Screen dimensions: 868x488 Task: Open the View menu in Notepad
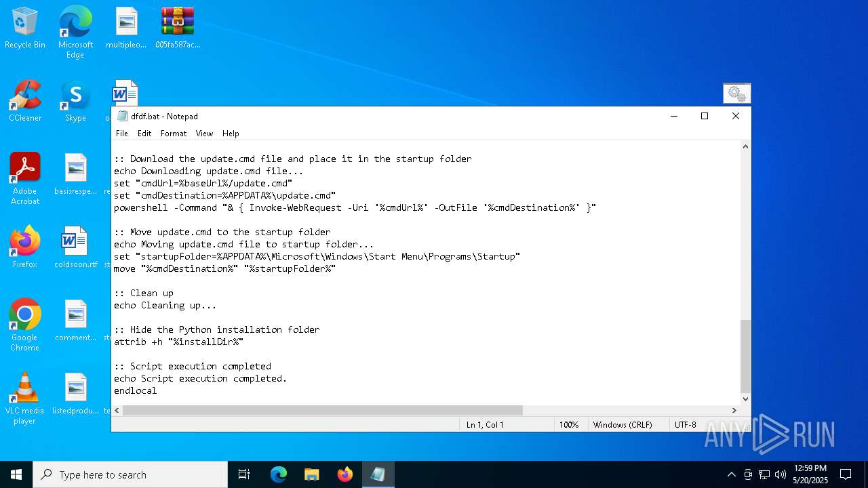(x=204, y=134)
